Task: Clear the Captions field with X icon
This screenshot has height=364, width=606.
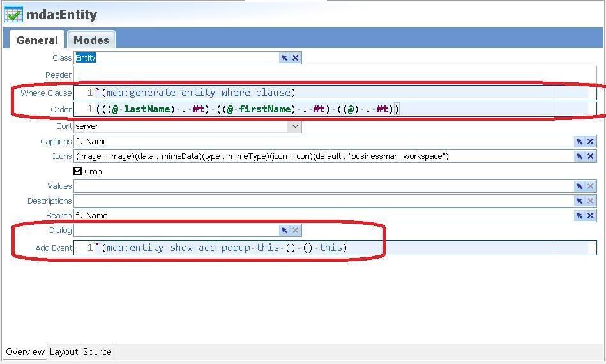Action: [591, 142]
